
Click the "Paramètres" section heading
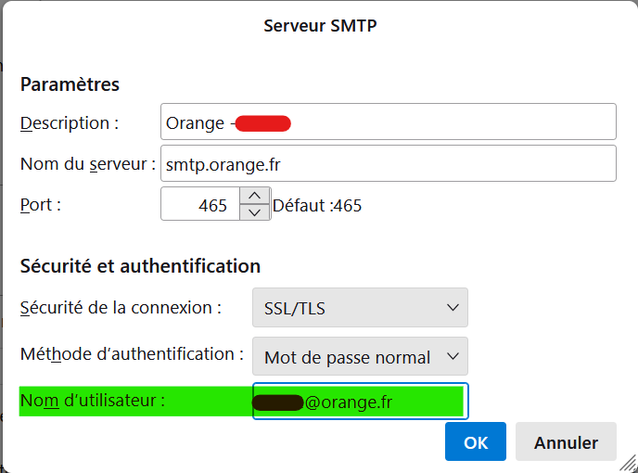click(x=70, y=85)
